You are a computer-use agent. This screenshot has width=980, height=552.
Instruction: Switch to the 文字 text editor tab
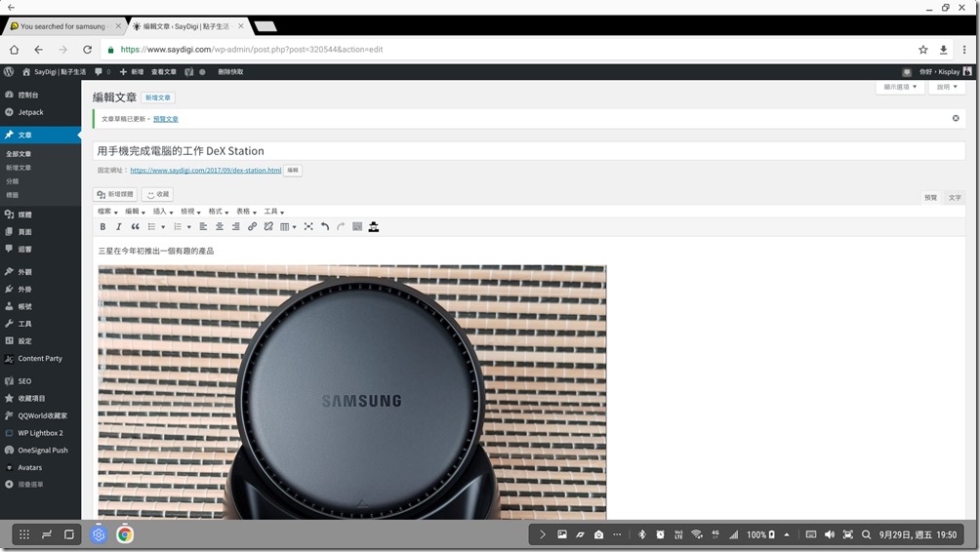(955, 197)
